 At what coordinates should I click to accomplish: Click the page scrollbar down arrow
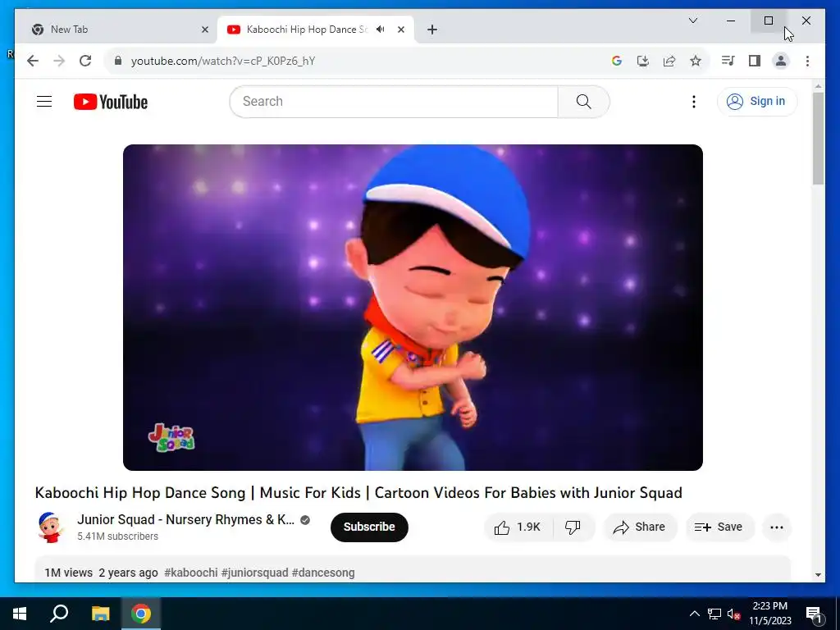pyautogui.click(x=818, y=575)
